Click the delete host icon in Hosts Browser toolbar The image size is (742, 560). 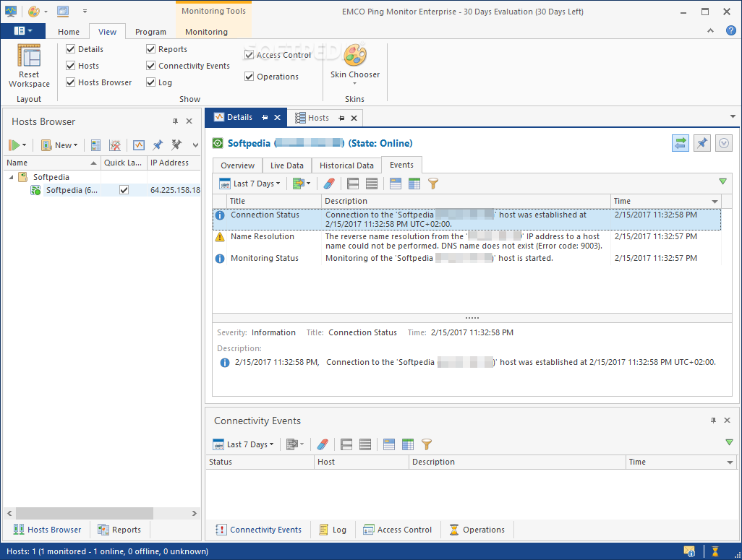coord(115,145)
